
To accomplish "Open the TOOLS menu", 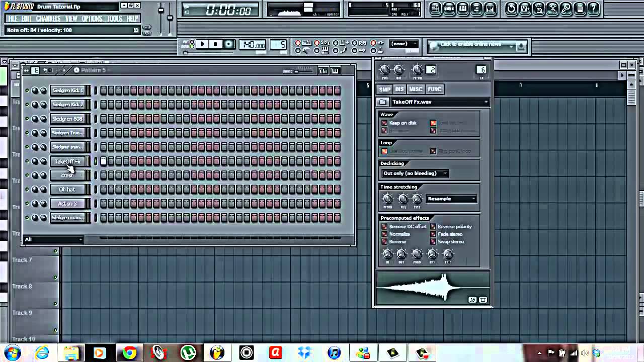I will pos(115,19).
